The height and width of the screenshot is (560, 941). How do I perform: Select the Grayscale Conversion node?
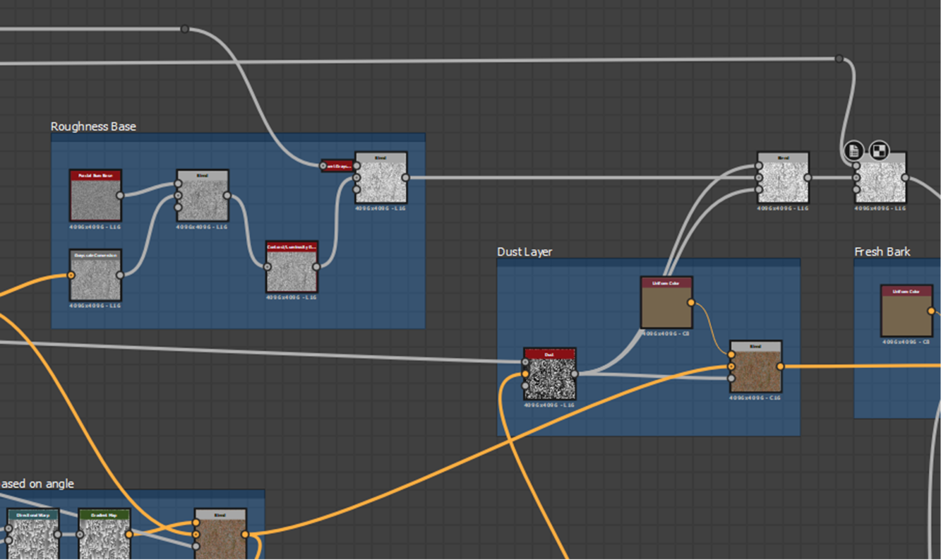[x=96, y=280]
